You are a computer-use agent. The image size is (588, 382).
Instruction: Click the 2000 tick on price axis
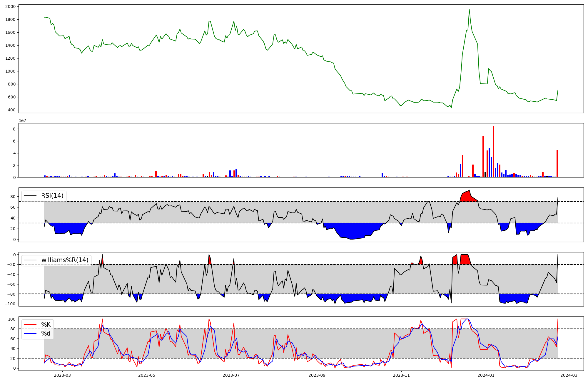(10, 6)
